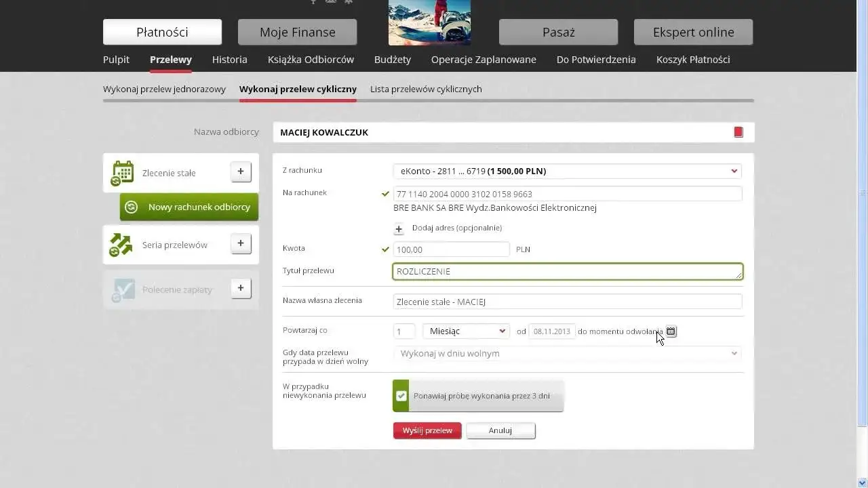868x488 pixels.
Task: Expand the Seria przelewów plus button
Action: coord(241,243)
